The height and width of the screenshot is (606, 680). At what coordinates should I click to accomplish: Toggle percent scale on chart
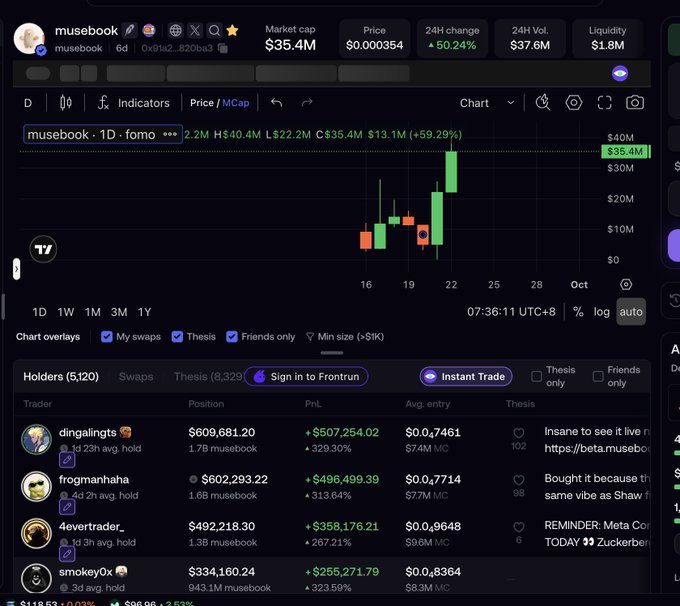coord(578,311)
